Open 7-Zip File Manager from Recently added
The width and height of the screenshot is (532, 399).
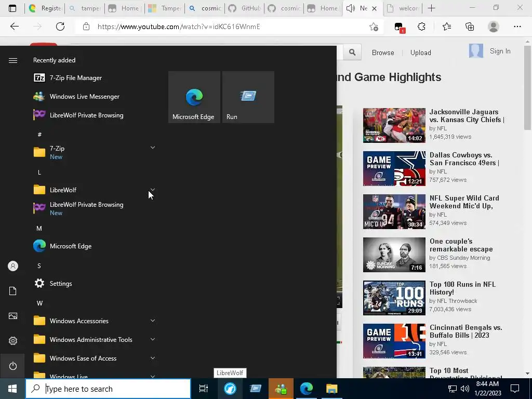95,78
